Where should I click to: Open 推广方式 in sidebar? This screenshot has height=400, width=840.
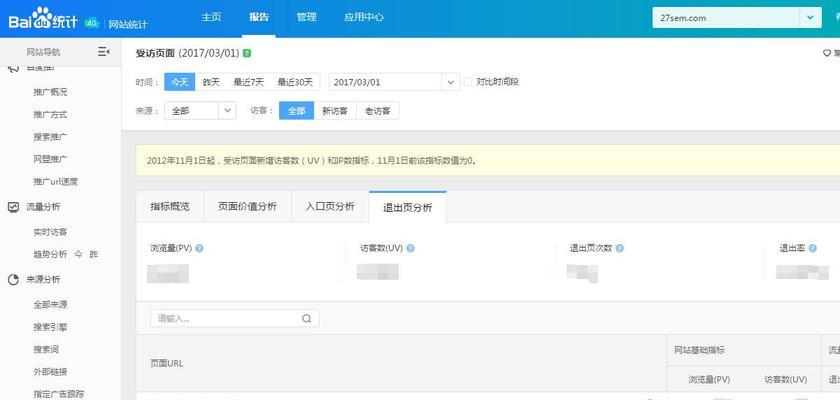coord(50,115)
